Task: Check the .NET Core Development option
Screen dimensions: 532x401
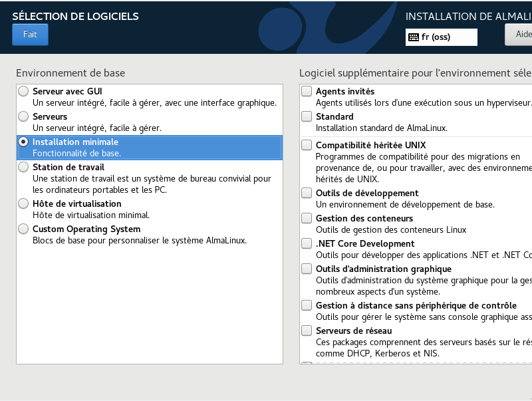Action: (x=307, y=243)
